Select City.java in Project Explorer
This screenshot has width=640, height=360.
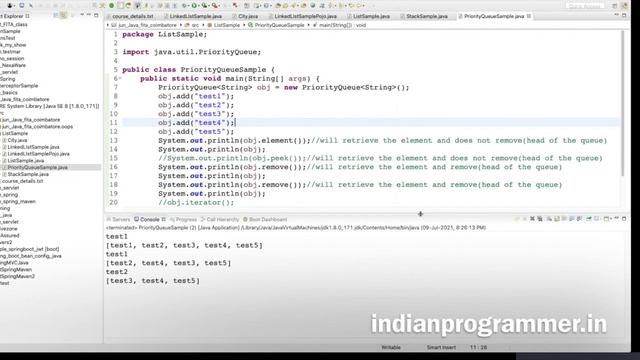17,140
